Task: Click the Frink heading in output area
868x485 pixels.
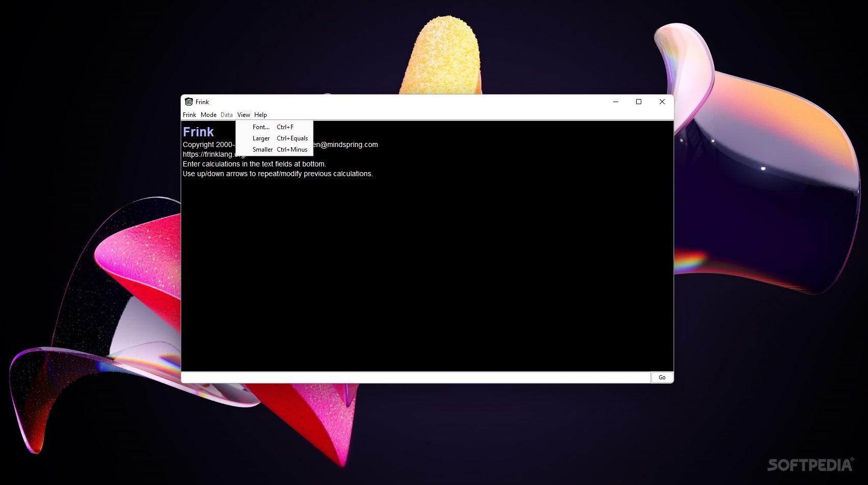Action: (198, 132)
